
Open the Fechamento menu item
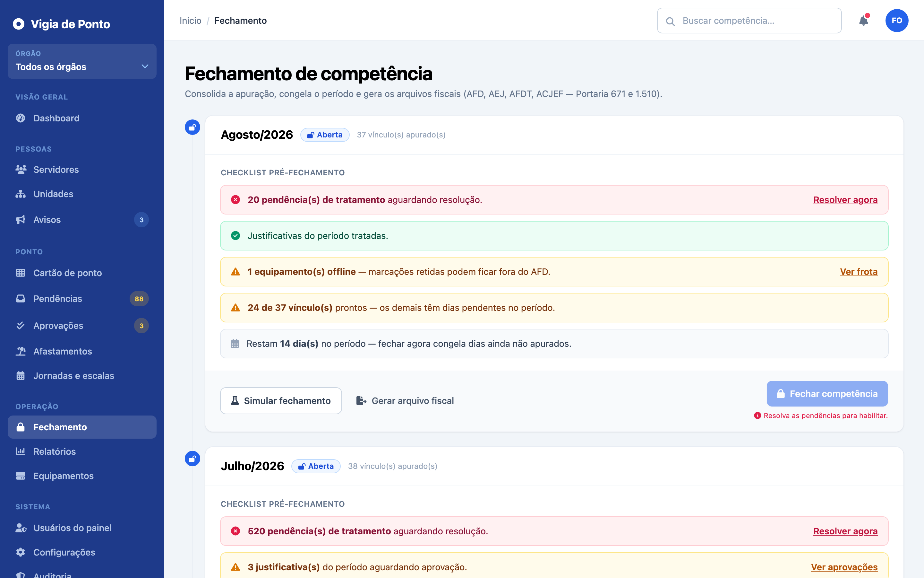[x=82, y=427]
